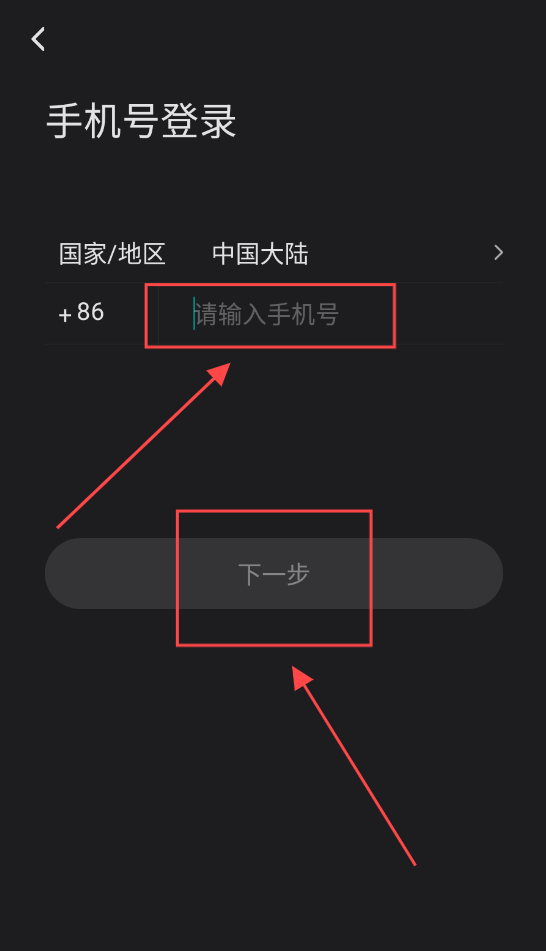The width and height of the screenshot is (546, 951).
Task: Tap the 手机号登录 page title
Action: point(141,121)
